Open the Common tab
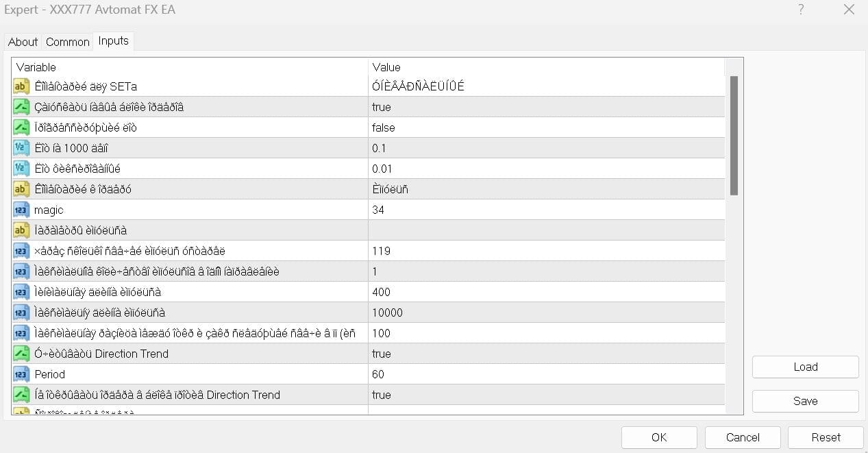Image resolution: width=868 pixels, height=453 pixels. tap(68, 42)
